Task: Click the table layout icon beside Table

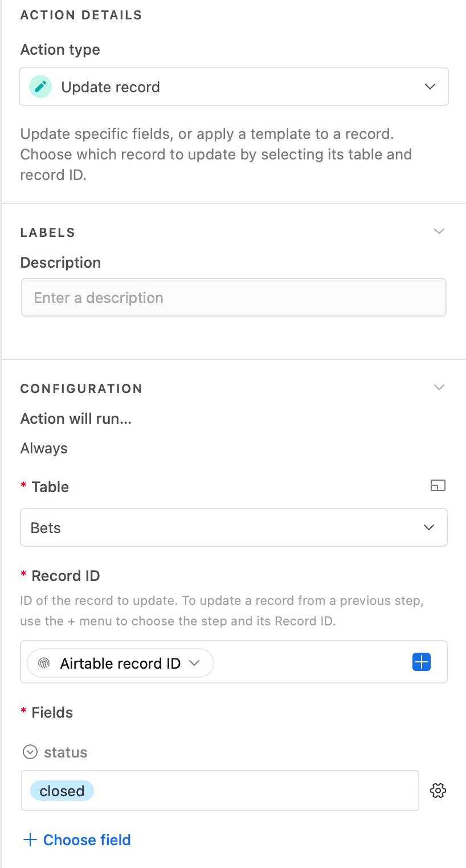Action: click(x=438, y=485)
